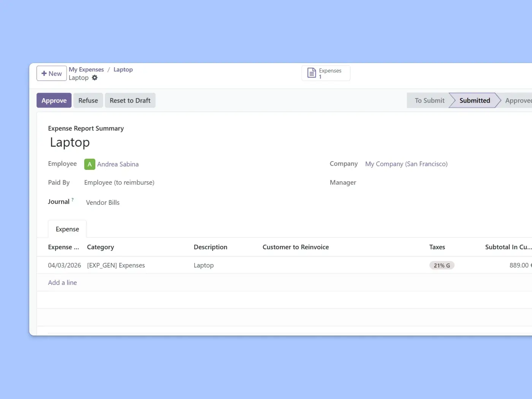532x399 pixels.
Task: Add a line to the expense list
Action: pyautogui.click(x=62, y=283)
